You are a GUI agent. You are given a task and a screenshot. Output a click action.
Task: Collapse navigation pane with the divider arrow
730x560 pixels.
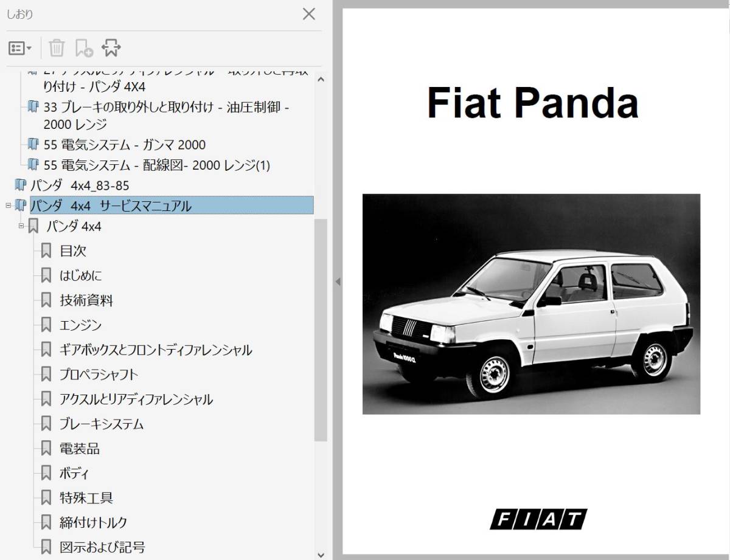[x=338, y=282]
